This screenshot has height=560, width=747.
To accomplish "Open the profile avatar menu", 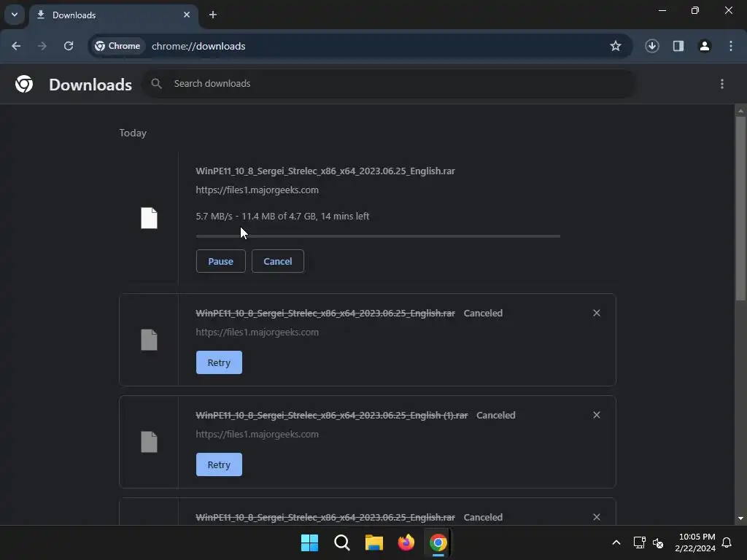I will point(705,46).
